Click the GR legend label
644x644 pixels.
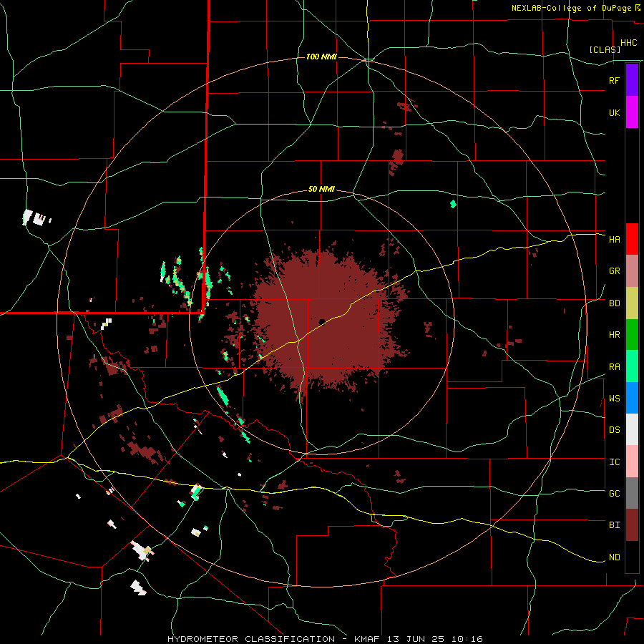[x=614, y=271]
